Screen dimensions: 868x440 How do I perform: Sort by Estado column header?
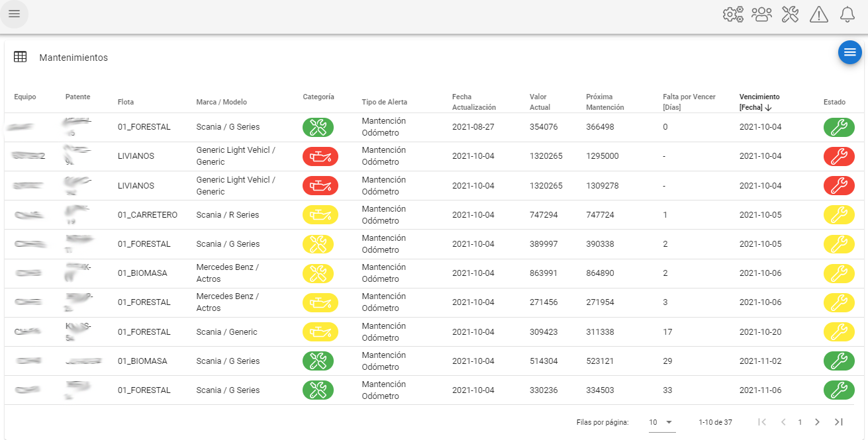click(x=834, y=102)
